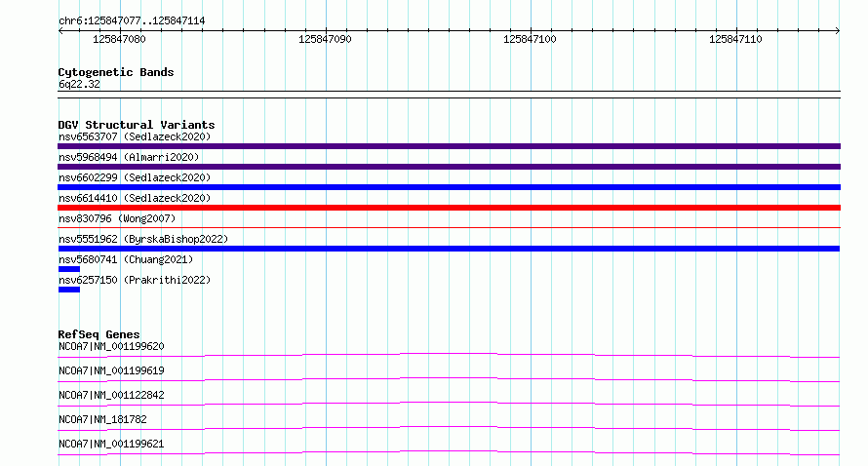Click the short blue bar under nsv6257150

[x=69, y=290]
